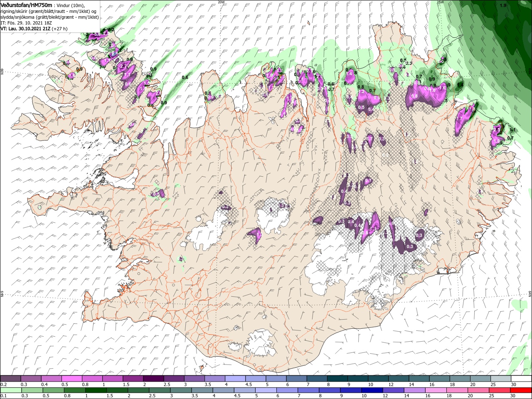Click the 'VT: Lau. 30.10.2021 21Z' valid time

click(25, 29)
